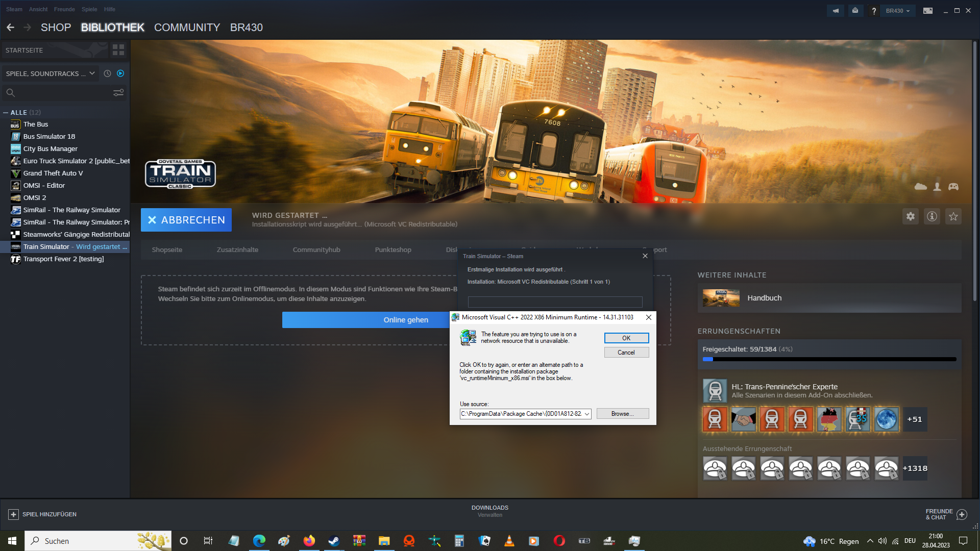Add Train Simulator to favorites star
The height and width of the screenshot is (551, 980).
pyautogui.click(x=953, y=216)
